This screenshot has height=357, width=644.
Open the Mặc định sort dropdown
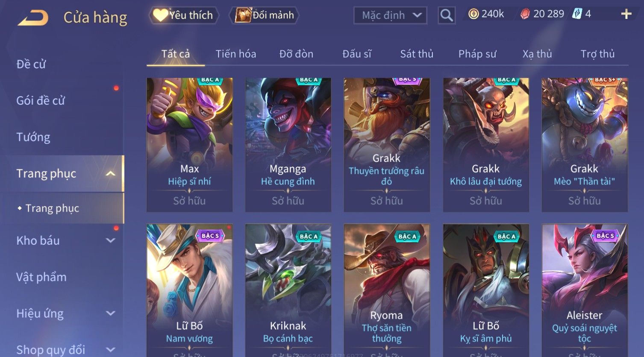point(390,15)
